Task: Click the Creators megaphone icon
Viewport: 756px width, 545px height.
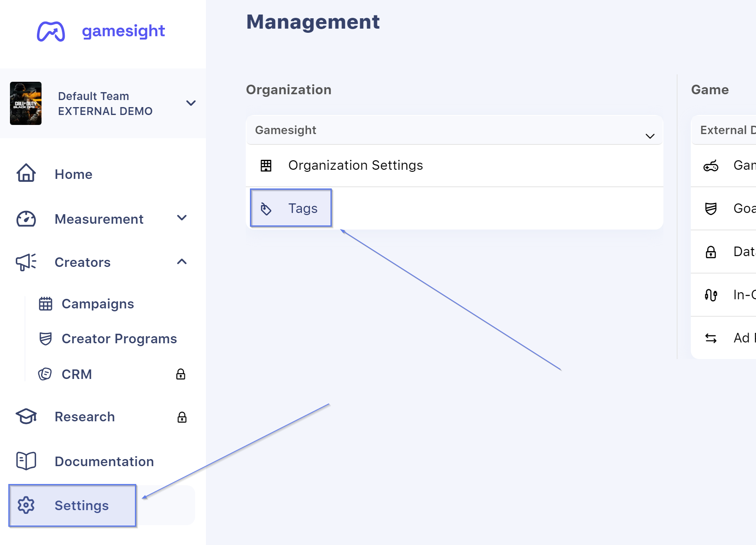Action: point(26,262)
